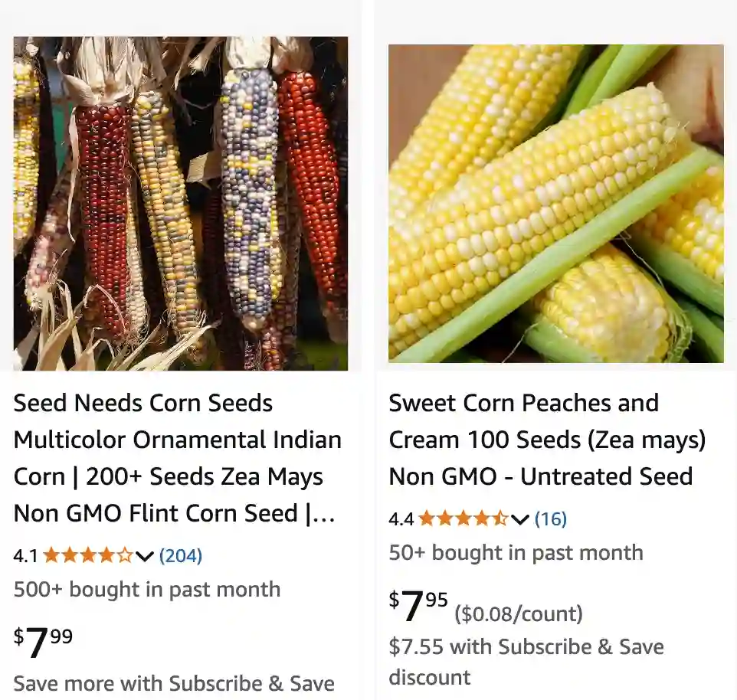Screen dimensions: 737x700
Task: Open the multicolor Indian corn product image
Action: (x=181, y=204)
